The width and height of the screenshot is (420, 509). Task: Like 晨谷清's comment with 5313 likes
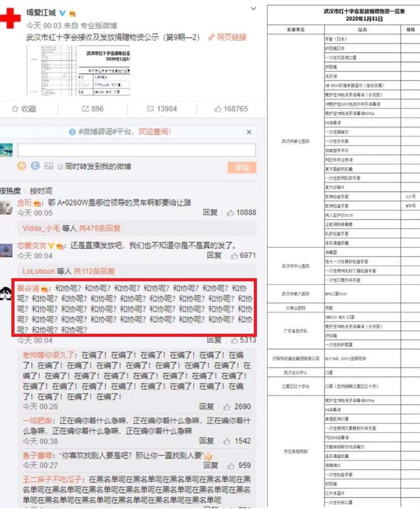point(244,340)
